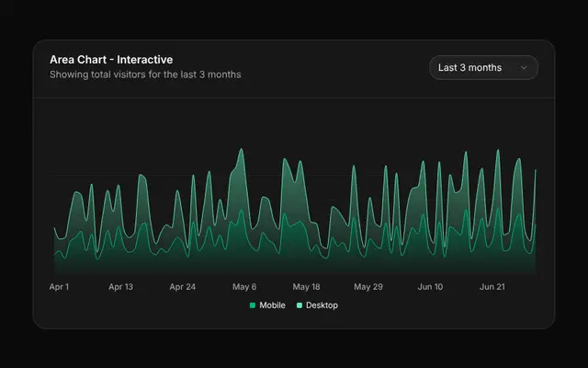
Task: Click the Mobile legend color swatch
Action: pos(253,305)
